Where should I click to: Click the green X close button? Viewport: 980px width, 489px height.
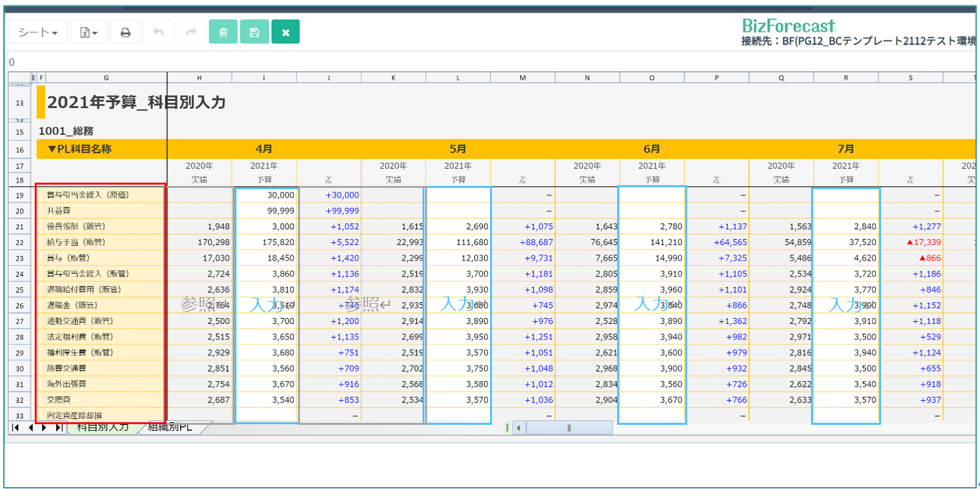pos(285,32)
